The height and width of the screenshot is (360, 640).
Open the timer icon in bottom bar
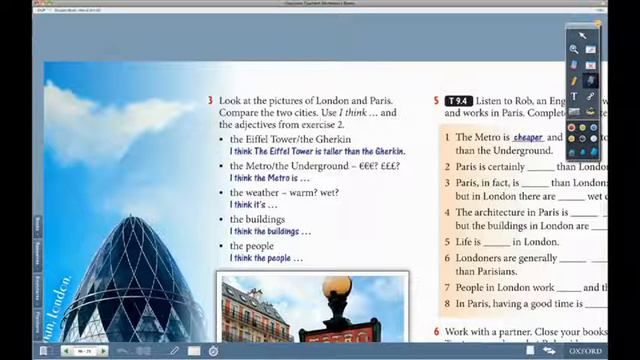(x=213, y=351)
